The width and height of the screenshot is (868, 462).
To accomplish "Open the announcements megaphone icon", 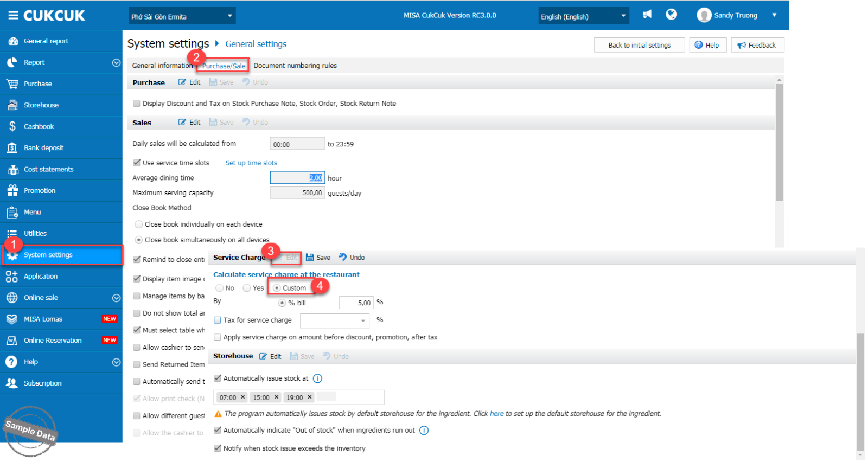I will coord(647,15).
